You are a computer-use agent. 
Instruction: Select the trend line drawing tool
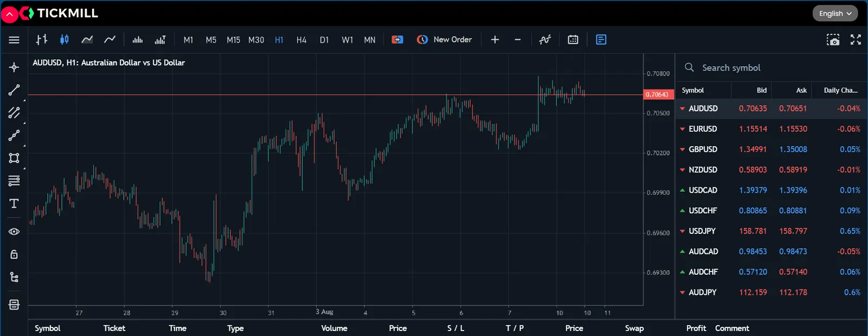(x=14, y=90)
